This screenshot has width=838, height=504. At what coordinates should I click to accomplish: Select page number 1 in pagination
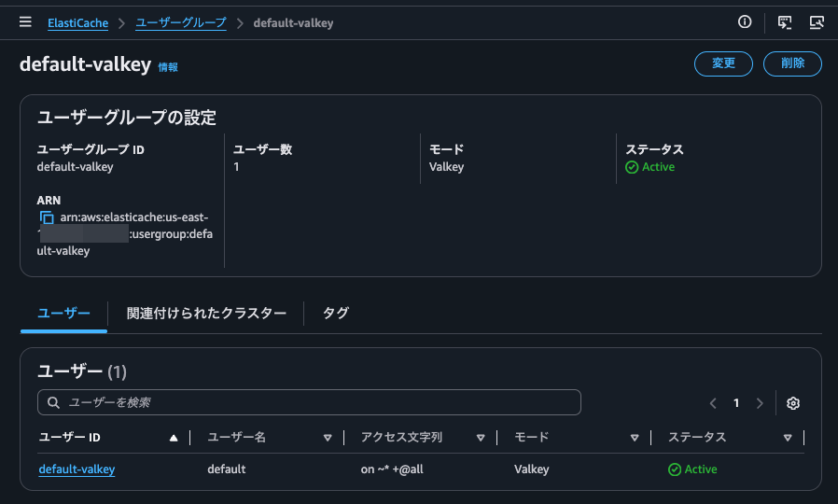pos(736,403)
